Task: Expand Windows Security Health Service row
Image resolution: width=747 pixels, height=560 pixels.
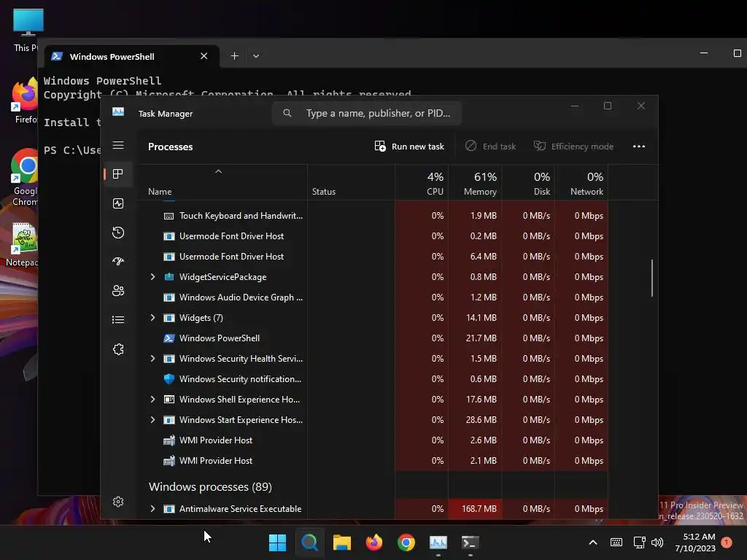Action: (x=152, y=359)
